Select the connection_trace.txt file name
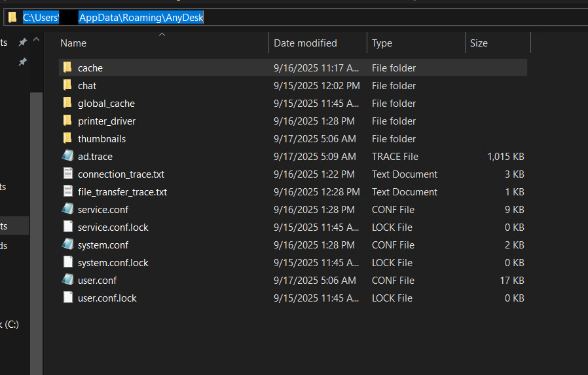 click(120, 174)
